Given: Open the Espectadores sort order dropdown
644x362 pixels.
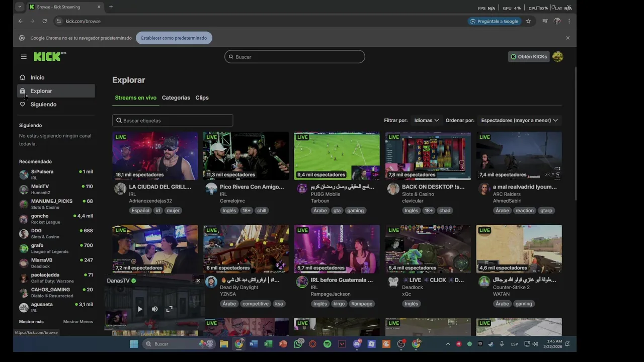Looking at the screenshot, I should [x=519, y=120].
